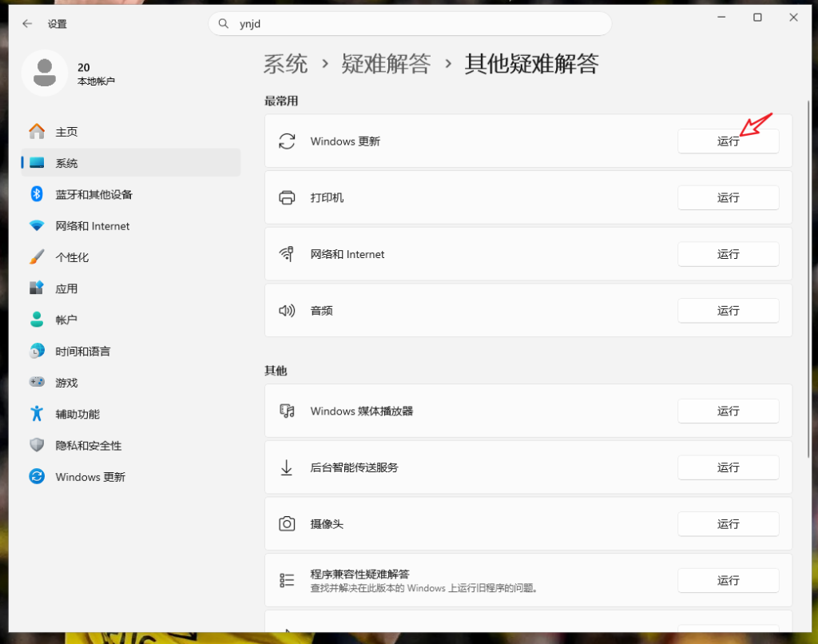
Task: Maximize the 设置 window
Action: (x=757, y=18)
